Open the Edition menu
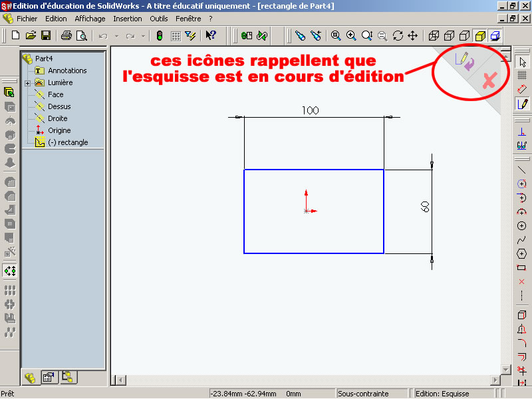The height and width of the screenshot is (399, 532). click(56, 19)
